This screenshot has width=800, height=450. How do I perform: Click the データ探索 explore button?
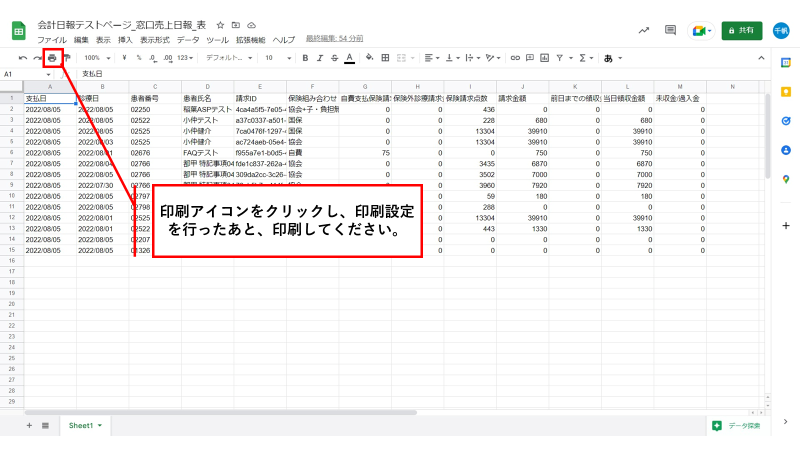pyautogui.click(x=737, y=425)
